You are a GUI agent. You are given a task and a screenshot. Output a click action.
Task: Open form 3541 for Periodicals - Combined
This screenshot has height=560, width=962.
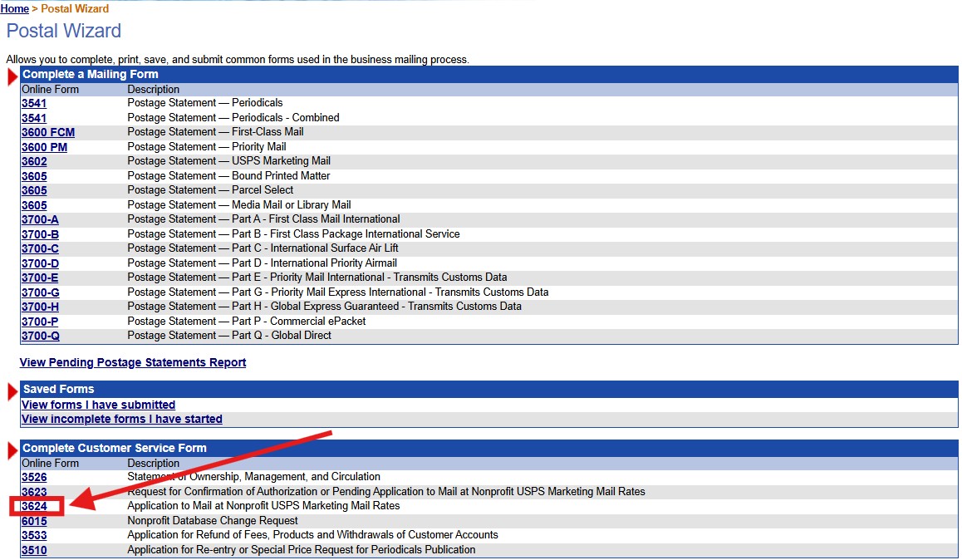click(x=34, y=118)
